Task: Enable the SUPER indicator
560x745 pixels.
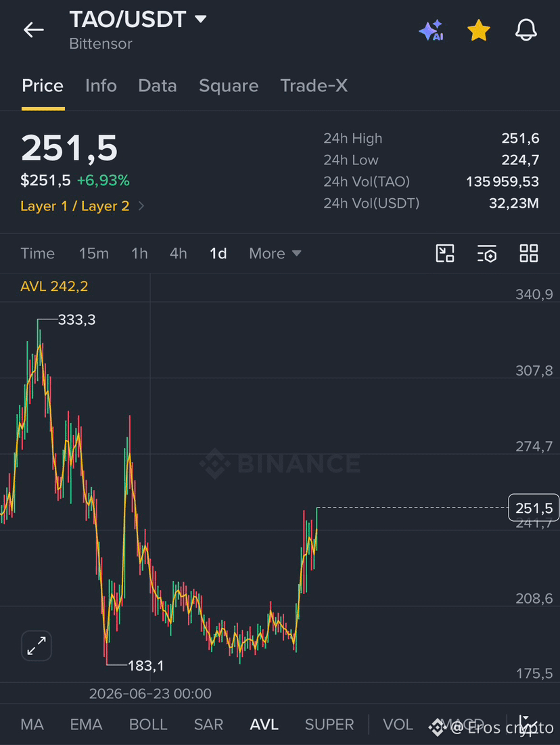Action: point(329,725)
